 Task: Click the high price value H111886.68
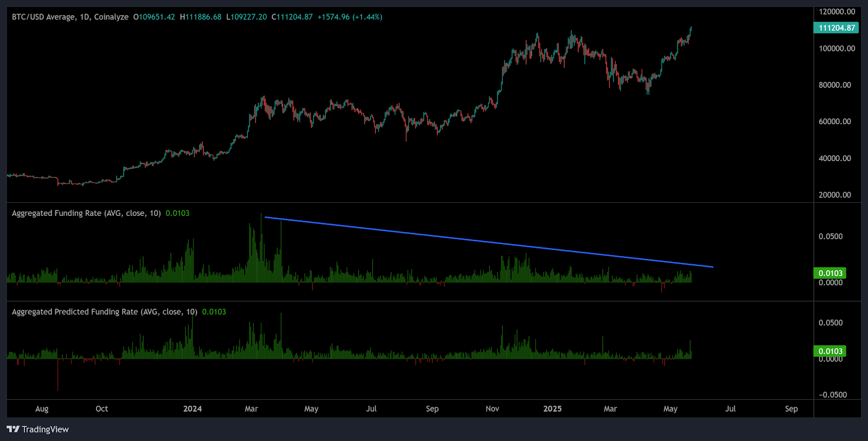point(201,17)
